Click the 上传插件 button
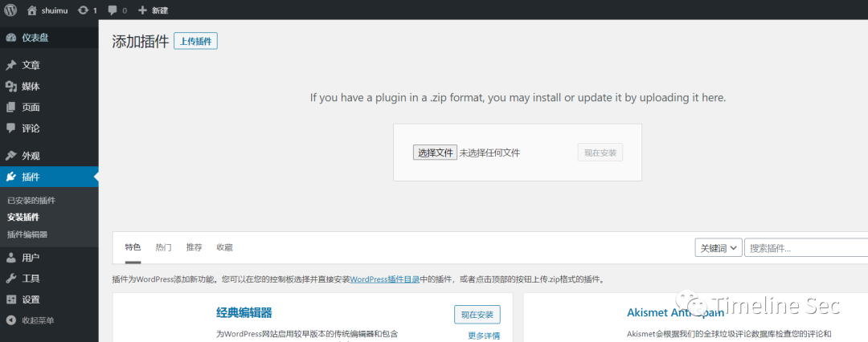The image size is (868, 342). 195,42
